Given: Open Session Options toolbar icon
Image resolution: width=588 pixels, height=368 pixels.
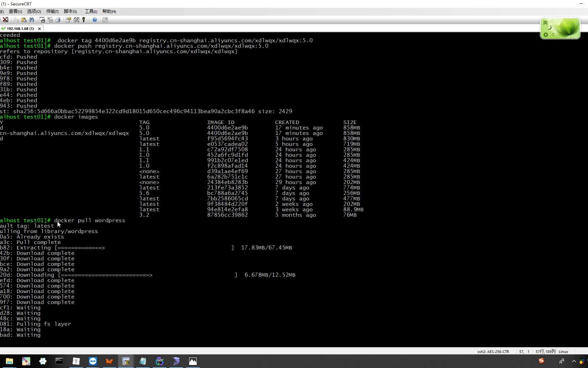Looking at the screenshot, I should pyautogui.click(x=68, y=20).
